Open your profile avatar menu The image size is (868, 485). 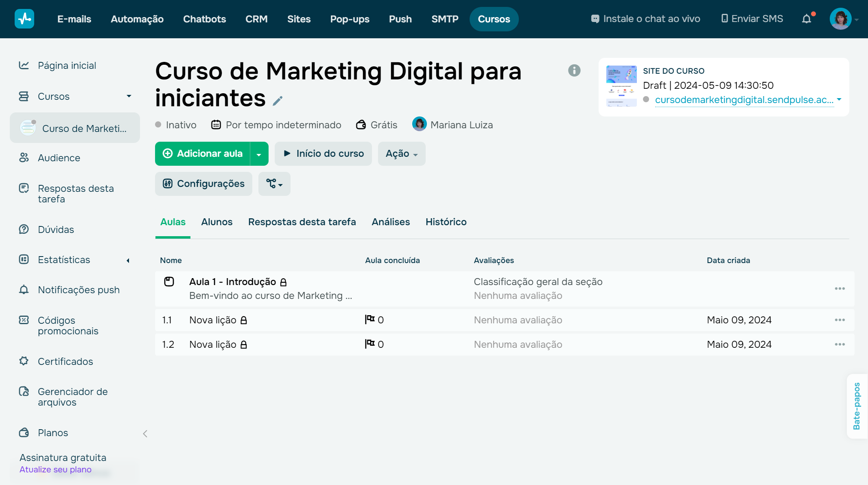tap(841, 18)
